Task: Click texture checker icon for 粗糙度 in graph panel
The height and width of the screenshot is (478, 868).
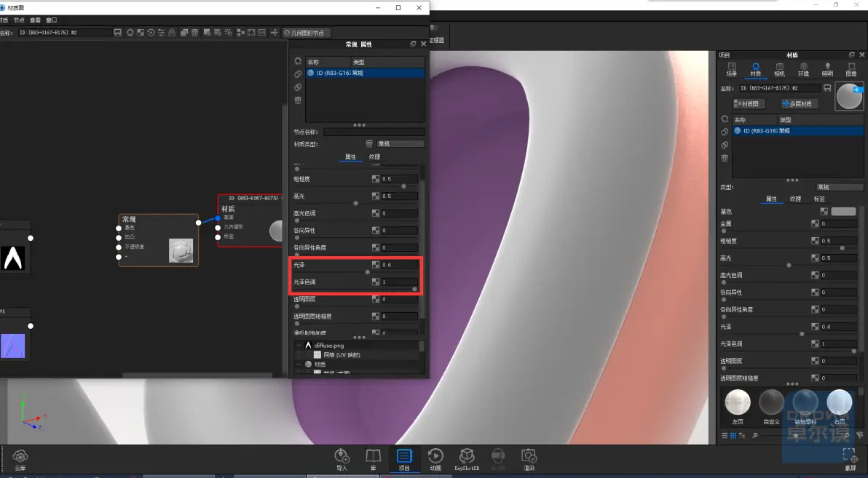Action: tap(376, 179)
